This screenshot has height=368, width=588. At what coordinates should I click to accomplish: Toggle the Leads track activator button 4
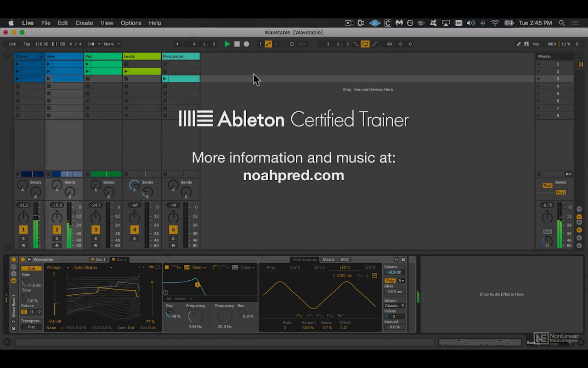[x=135, y=230]
